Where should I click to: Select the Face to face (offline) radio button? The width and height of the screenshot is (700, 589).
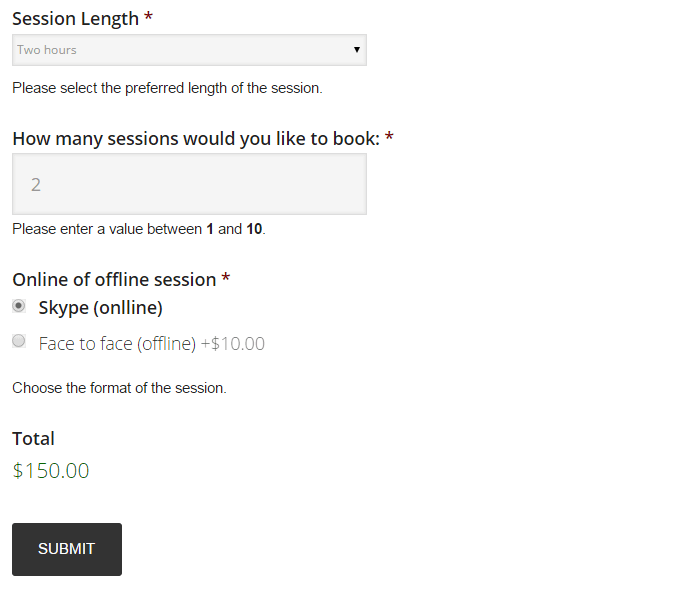tap(19, 341)
